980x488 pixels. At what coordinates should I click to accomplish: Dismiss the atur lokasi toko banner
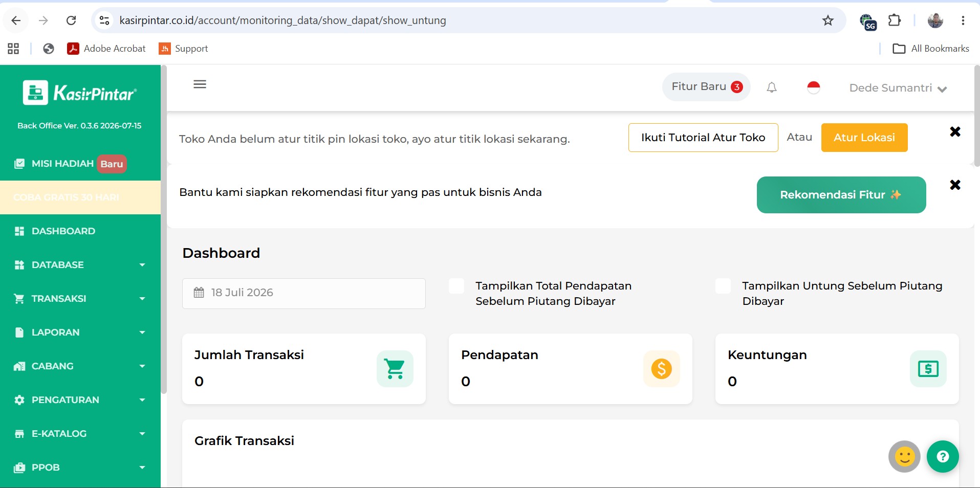point(955,132)
